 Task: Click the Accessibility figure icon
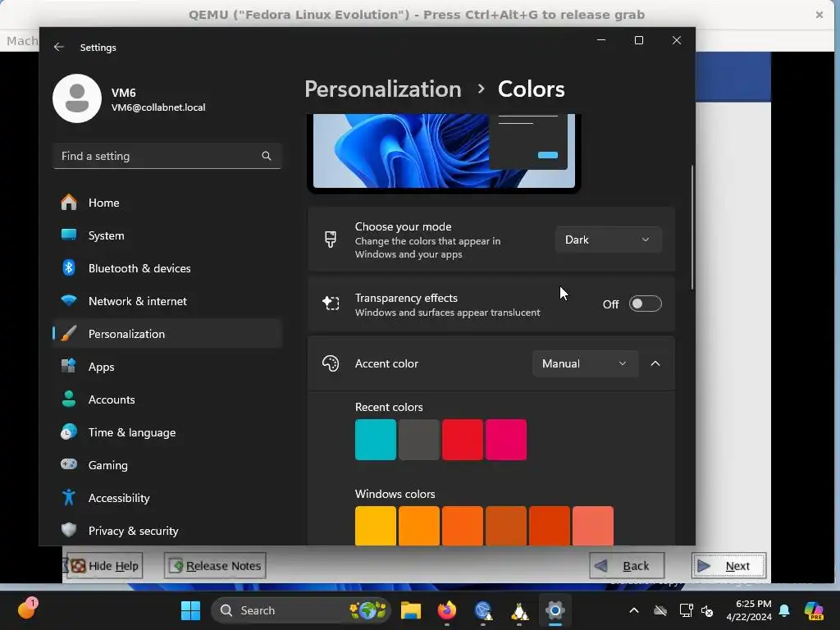(x=69, y=498)
